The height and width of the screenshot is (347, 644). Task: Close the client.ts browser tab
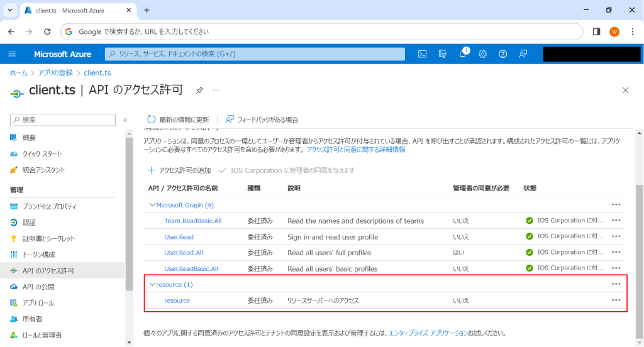(x=128, y=10)
